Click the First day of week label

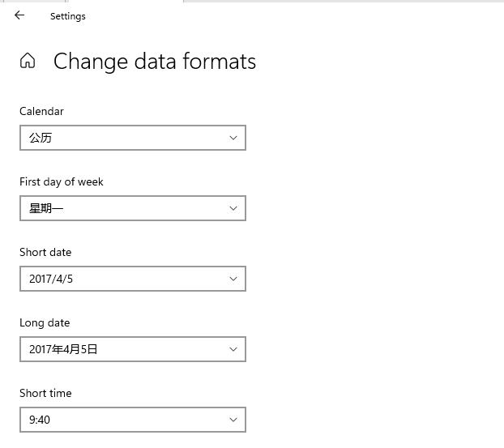[x=62, y=181]
